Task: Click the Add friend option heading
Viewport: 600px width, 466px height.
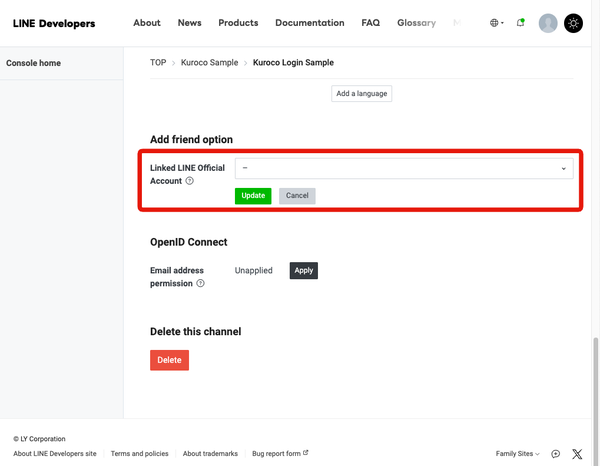Action: [191, 140]
